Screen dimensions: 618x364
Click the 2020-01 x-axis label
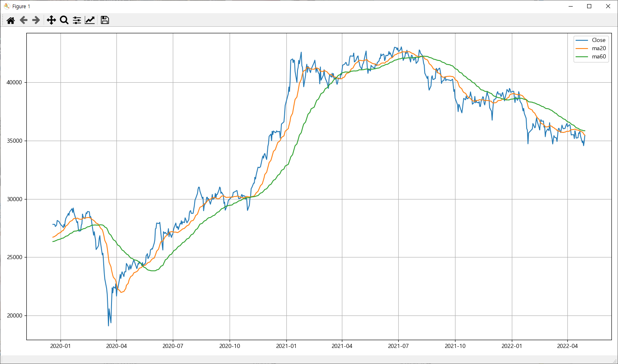pos(60,346)
